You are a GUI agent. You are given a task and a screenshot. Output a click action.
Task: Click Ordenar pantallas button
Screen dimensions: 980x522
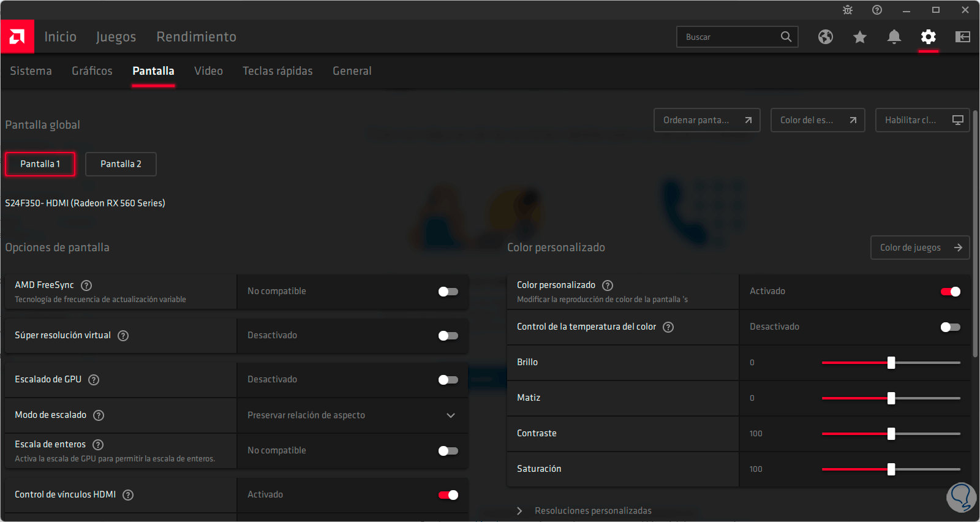pos(707,120)
